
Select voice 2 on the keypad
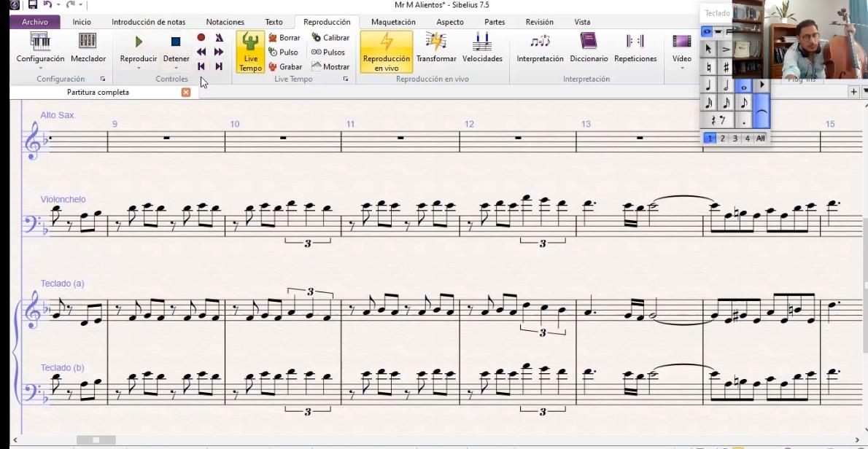[x=722, y=138]
